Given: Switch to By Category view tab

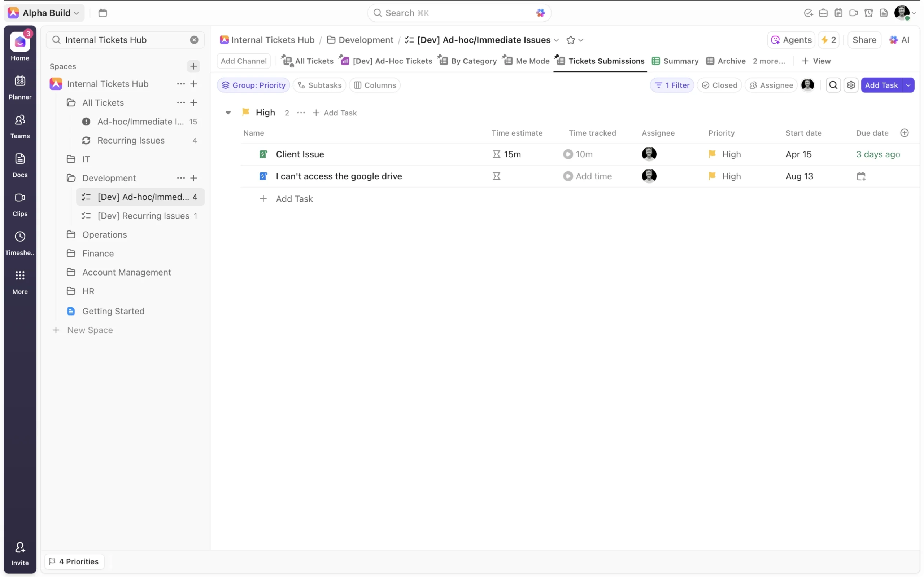Looking at the screenshot, I should click(x=468, y=61).
